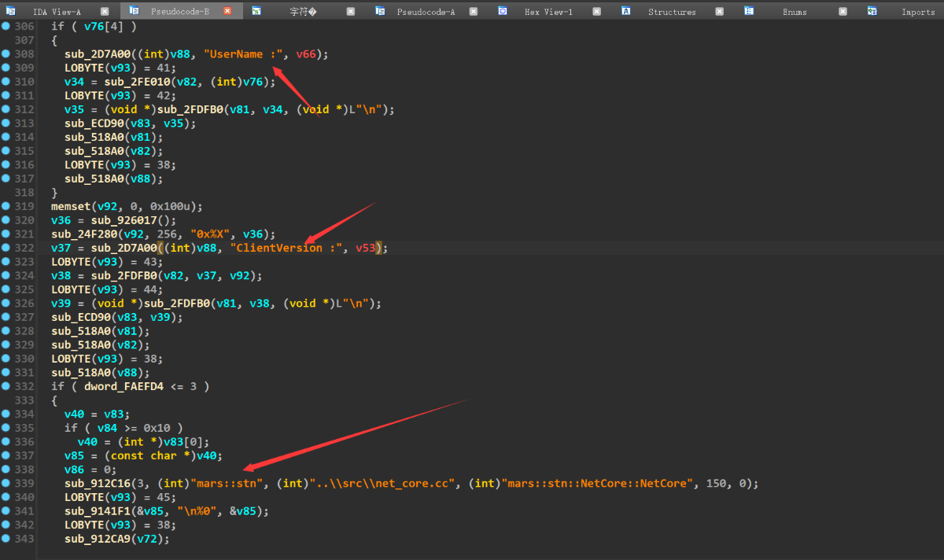Click the sub_912C16 function call

pyautogui.click(x=98, y=483)
